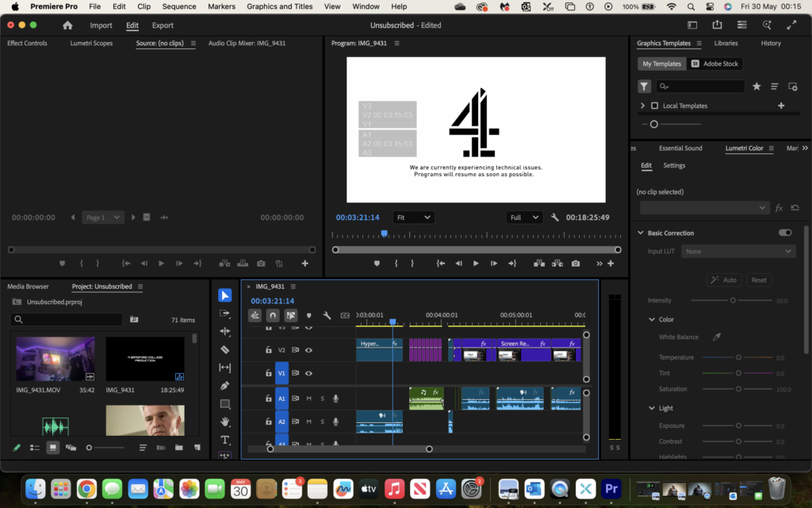Solo audio track A2
This screenshot has height=508, width=812.
[322, 422]
